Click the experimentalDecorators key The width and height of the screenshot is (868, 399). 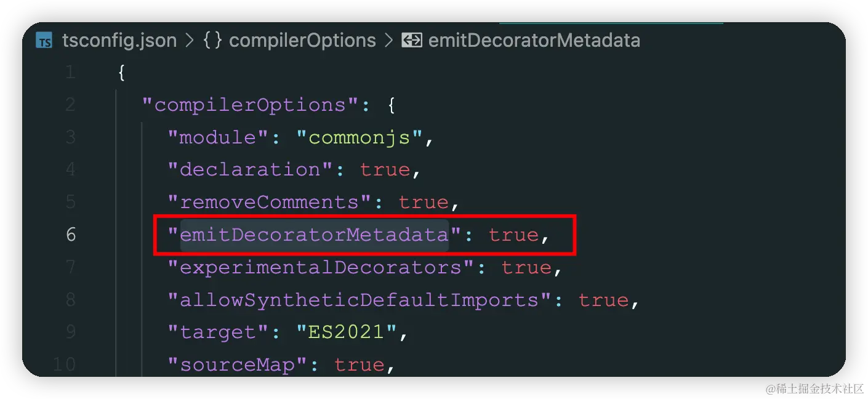(x=321, y=267)
